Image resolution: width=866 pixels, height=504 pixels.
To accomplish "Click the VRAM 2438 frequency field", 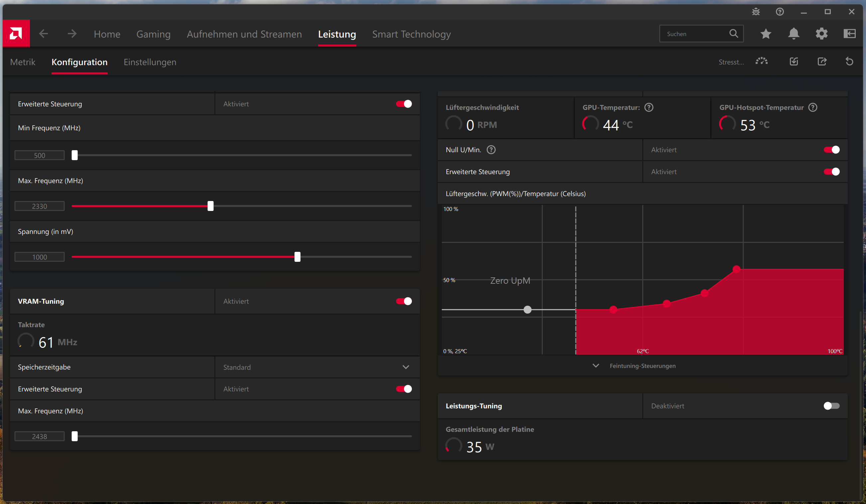I will point(40,436).
